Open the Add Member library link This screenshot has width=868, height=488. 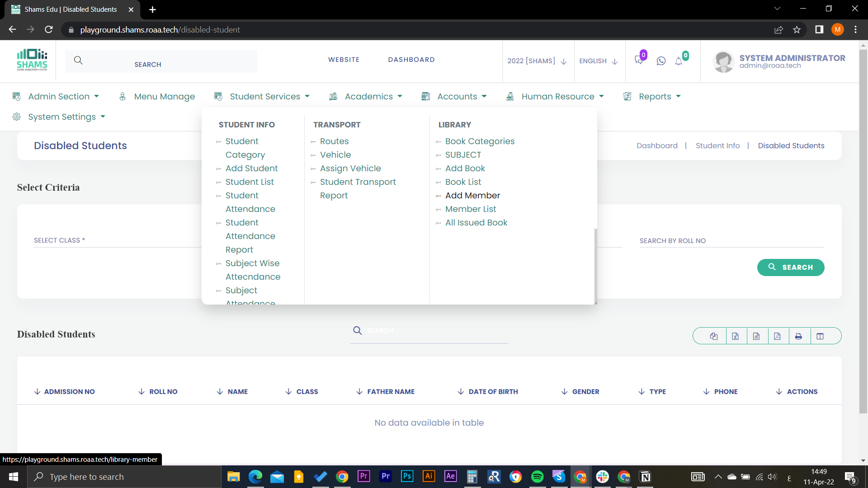473,196
